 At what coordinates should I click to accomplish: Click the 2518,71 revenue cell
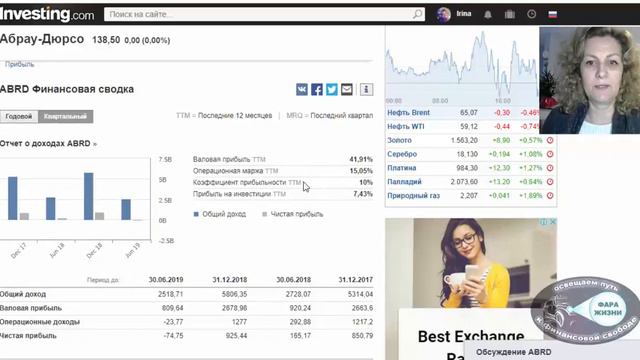171,294
